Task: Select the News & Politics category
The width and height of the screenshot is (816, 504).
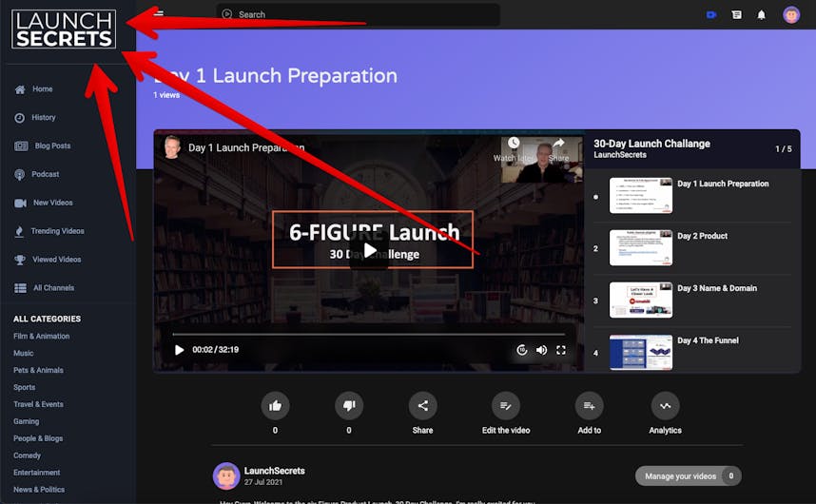Action: click(39, 490)
